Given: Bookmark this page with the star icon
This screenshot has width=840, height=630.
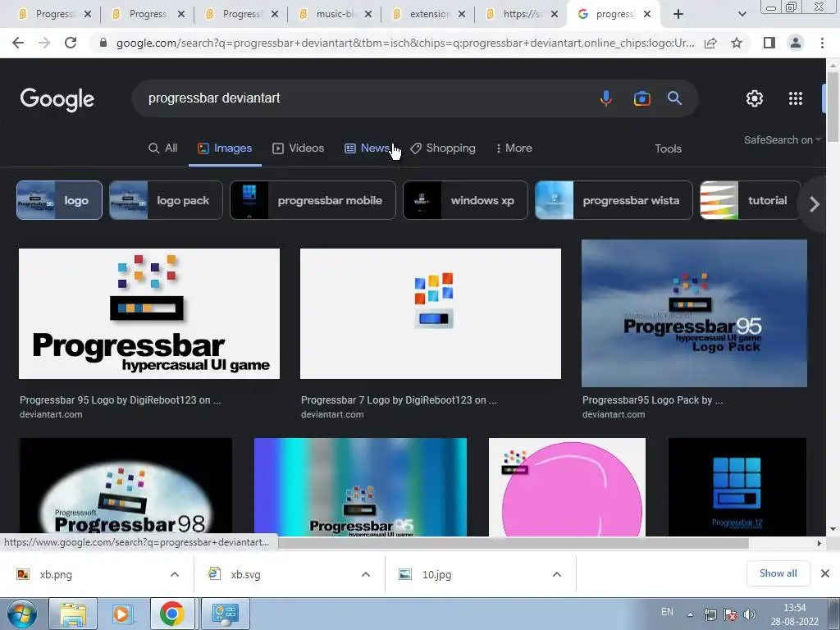Looking at the screenshot, I should (737, 43).
